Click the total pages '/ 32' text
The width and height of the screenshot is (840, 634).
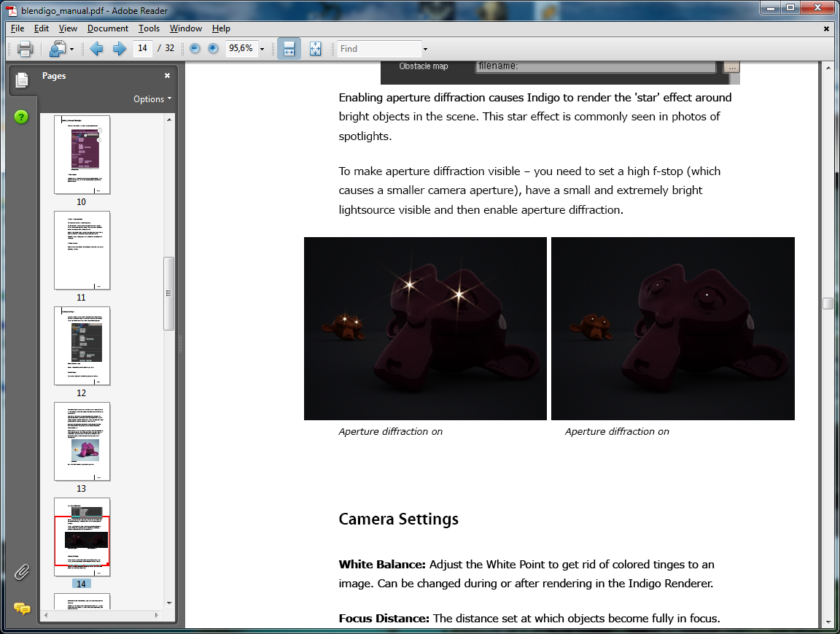[166, 48]
